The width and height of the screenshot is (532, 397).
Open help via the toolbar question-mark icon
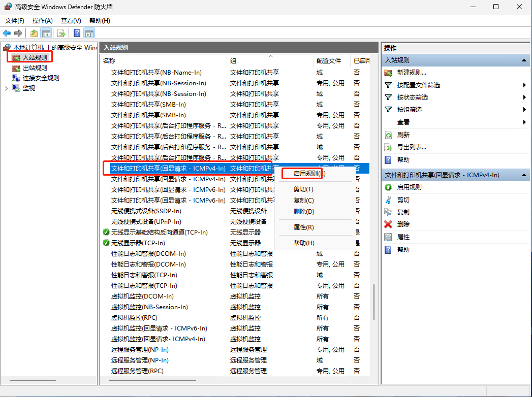click(77, 33)
